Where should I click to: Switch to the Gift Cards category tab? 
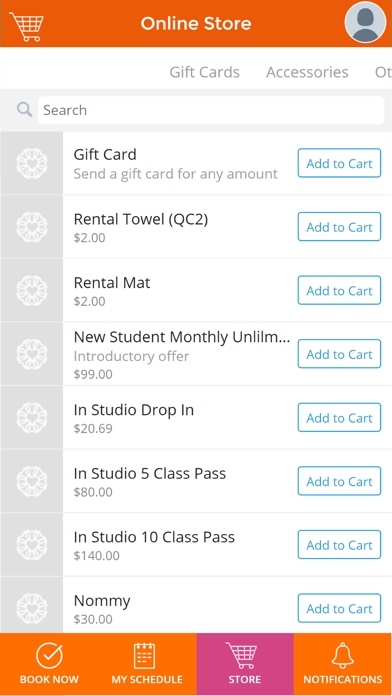click(x=205, y=72)
